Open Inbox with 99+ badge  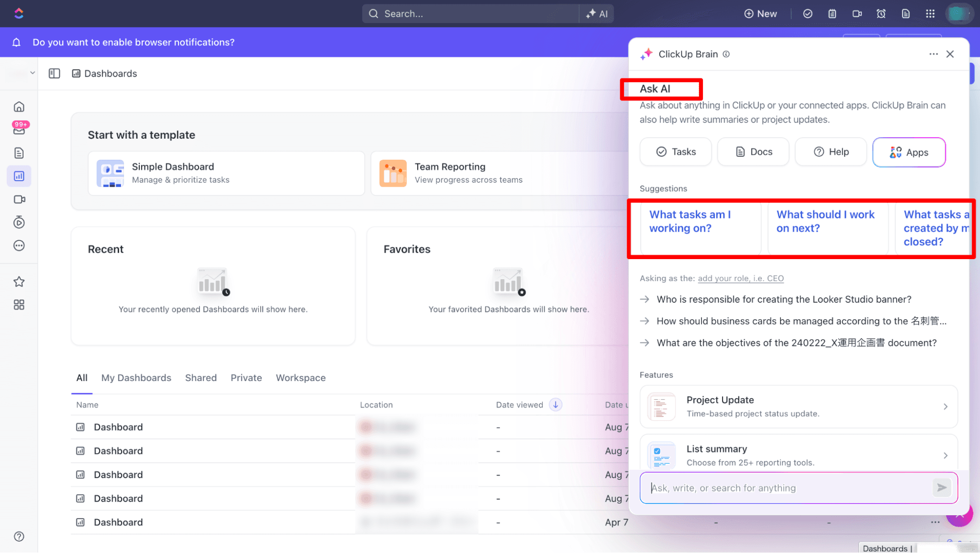pos(19,129)
